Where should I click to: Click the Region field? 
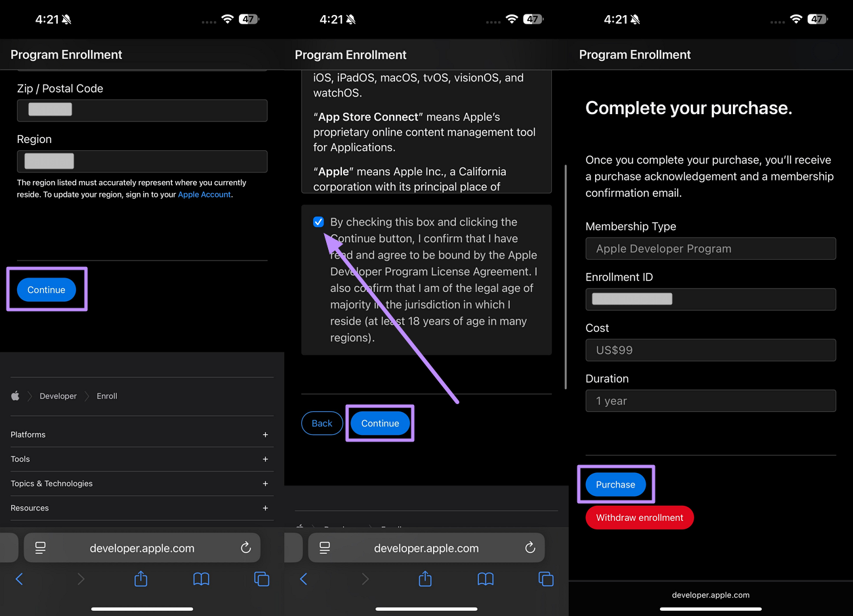[142, 161]
